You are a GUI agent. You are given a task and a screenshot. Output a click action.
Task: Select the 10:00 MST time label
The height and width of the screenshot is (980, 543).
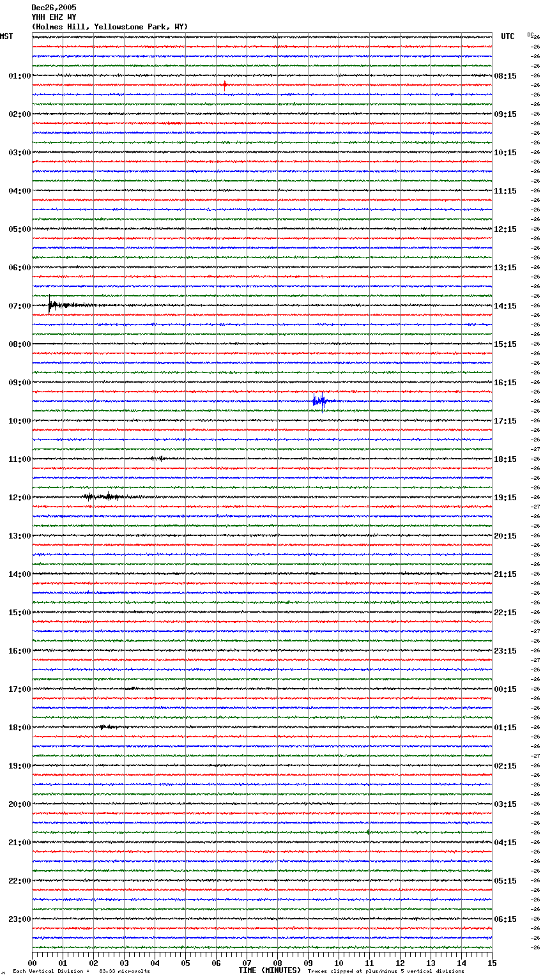pyautogui.click(x=20, y=421)
